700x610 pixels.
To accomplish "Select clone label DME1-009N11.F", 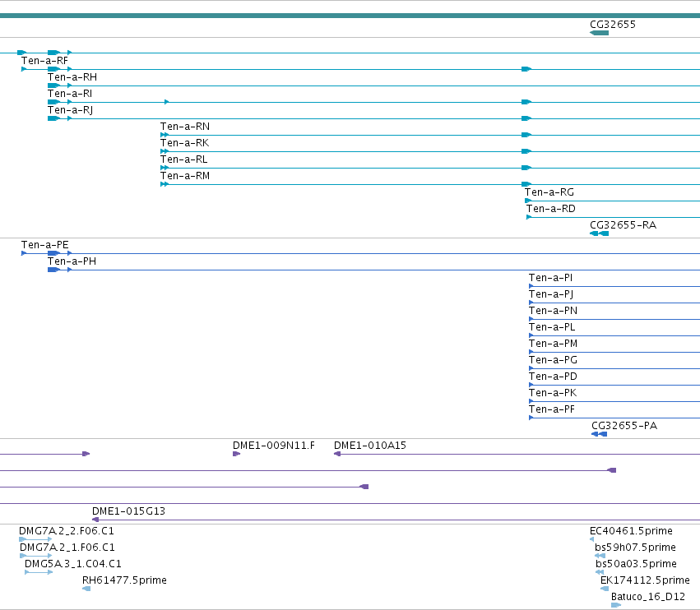I will (274, 446).
